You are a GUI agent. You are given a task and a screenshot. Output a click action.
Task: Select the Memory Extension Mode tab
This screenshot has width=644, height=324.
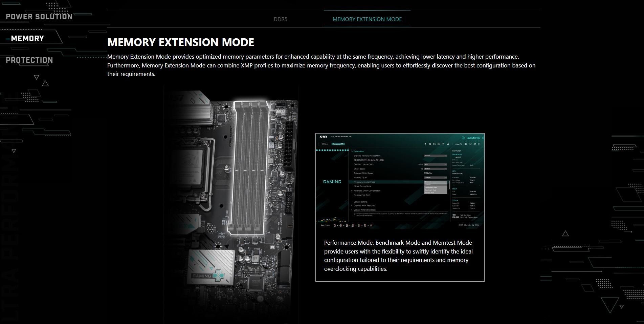click(367, 19)
